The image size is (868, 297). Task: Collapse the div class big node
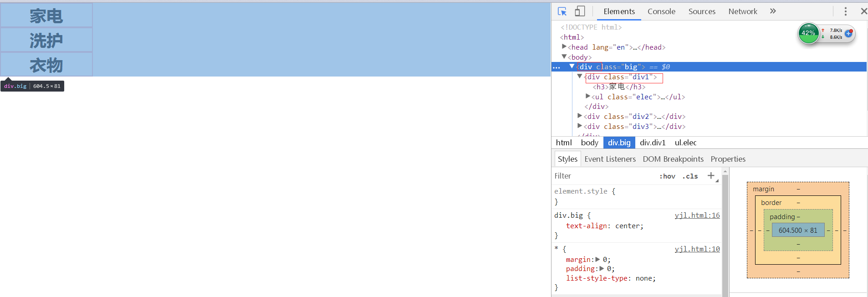[x=572, y=67]
